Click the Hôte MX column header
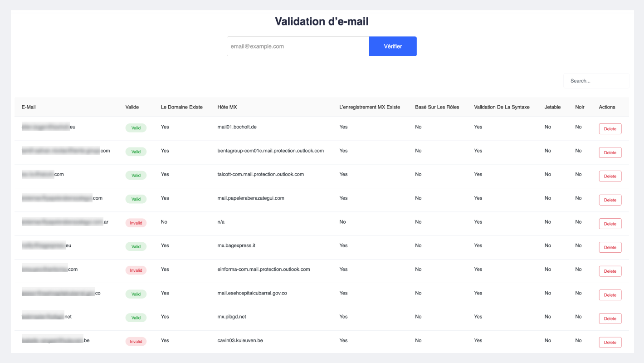The height and width of the screenshot is (363, 644). [x=227, y=107]
